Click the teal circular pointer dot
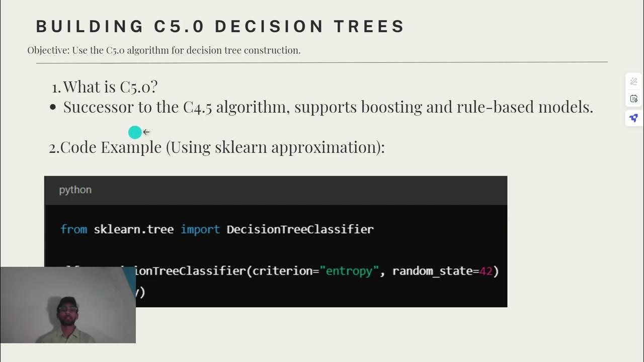Image resolution: width=644 pixels, height=362 pixels. (x=135, y=132)
